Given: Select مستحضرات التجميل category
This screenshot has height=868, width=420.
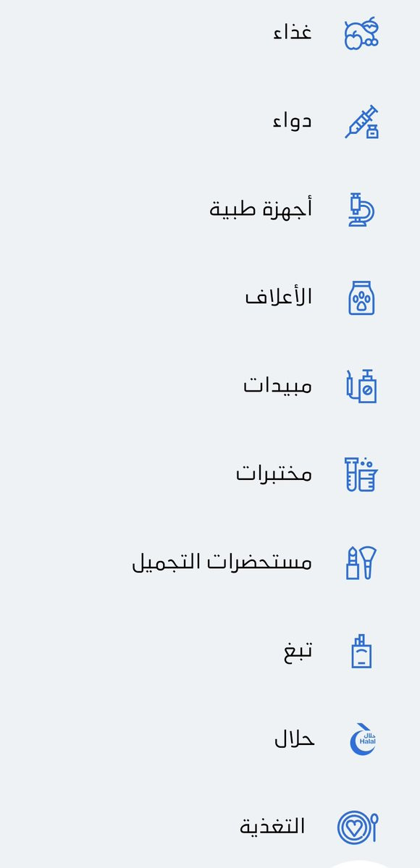Looking at the screenshot, I should 222,562.
